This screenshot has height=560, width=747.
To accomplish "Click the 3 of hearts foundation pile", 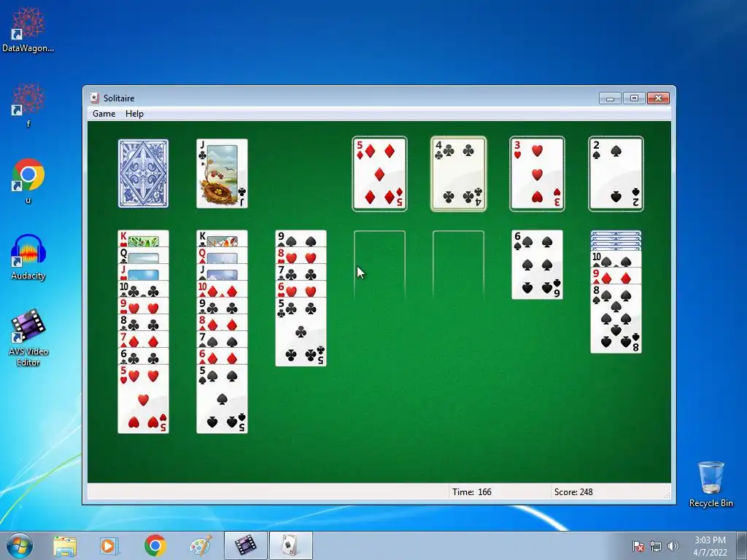I will [537, 174].
